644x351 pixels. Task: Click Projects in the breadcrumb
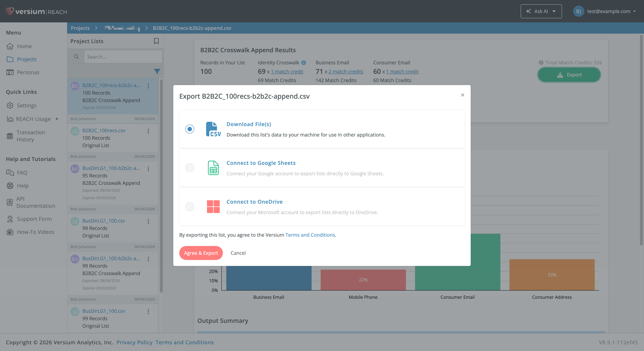tap(80, 28)
